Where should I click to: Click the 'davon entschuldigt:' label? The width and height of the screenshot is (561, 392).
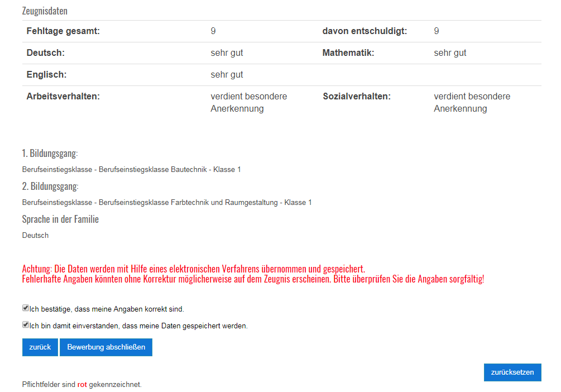[365, 31]
